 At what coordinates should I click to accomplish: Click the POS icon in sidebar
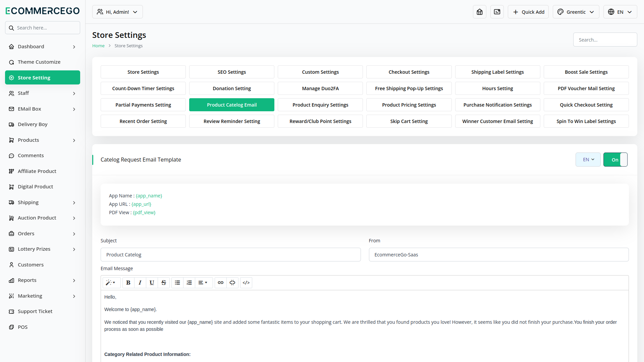pos(11,327)
